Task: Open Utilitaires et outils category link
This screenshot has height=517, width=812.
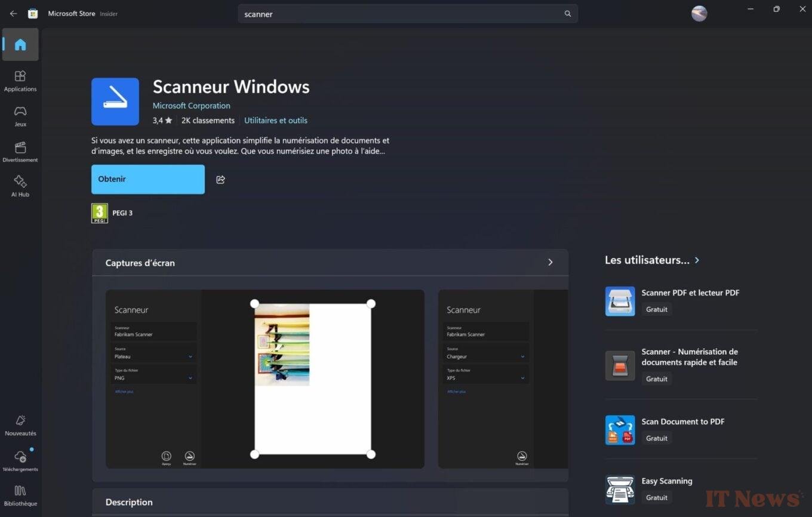Action: [276, 121]
